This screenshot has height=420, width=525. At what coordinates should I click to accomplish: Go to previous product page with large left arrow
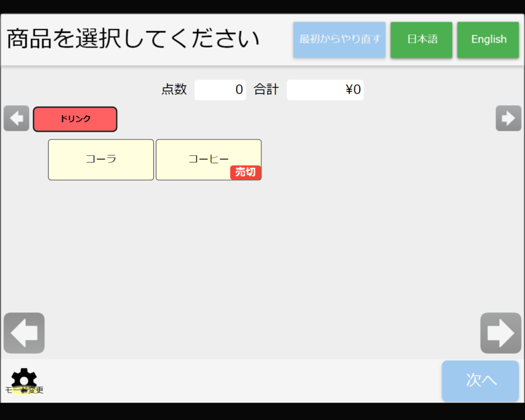coord(24,333)
